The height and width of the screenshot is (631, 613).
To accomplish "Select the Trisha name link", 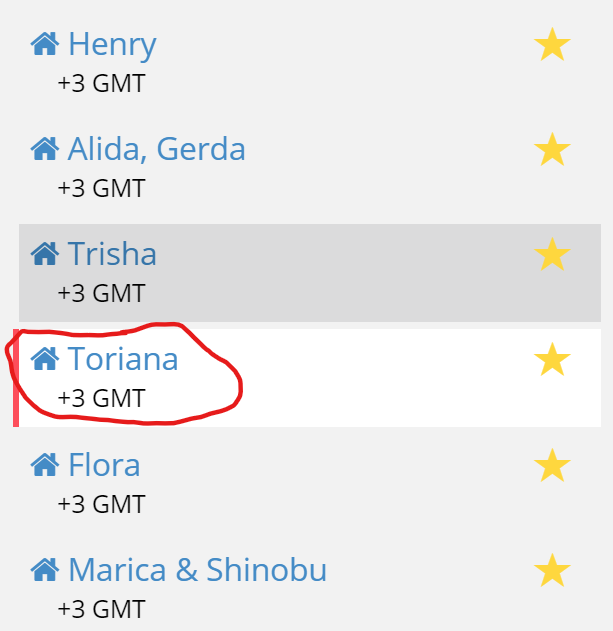I will (x=112, y=254).
